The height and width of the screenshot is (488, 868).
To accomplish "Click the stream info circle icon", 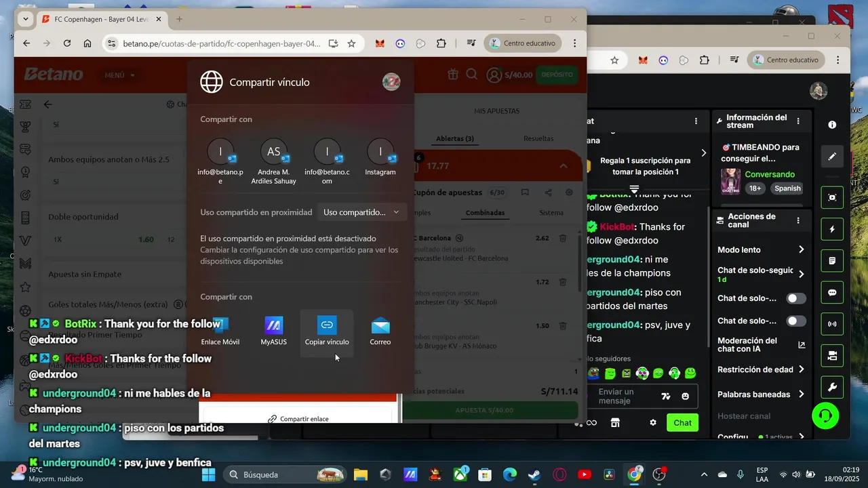I will pos(832,125).
